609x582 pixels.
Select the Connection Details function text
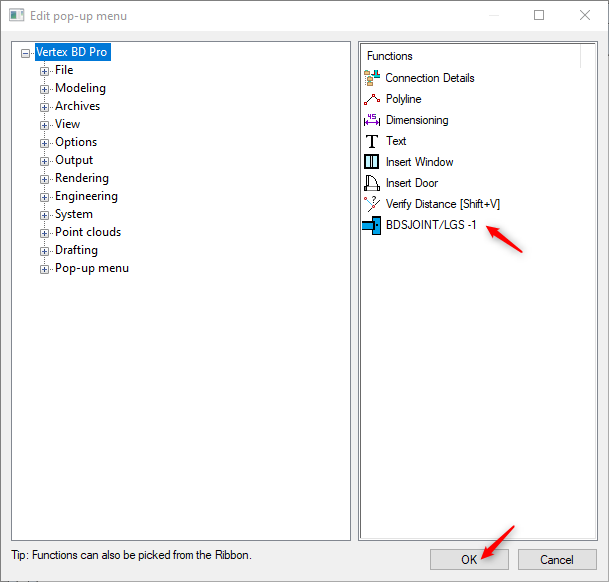click(430, 78)
